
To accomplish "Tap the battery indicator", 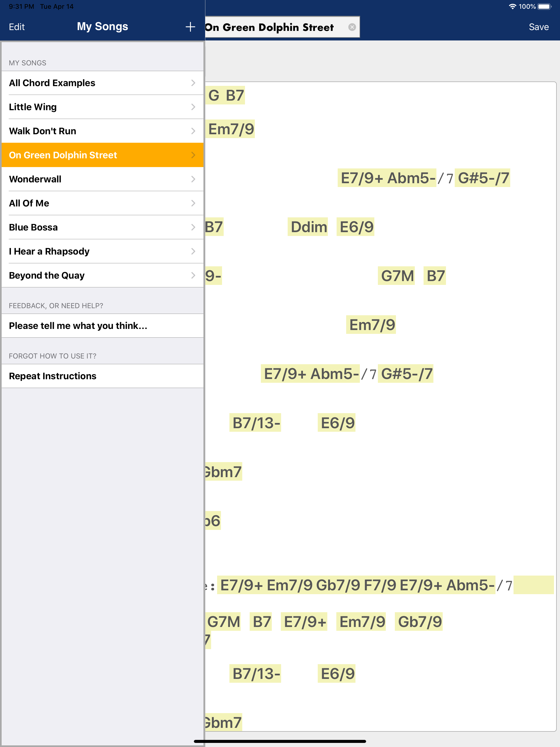I will 544,6.
